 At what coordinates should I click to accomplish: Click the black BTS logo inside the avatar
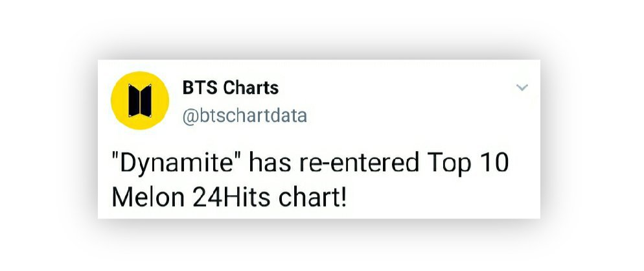click(x=140, y=100)
